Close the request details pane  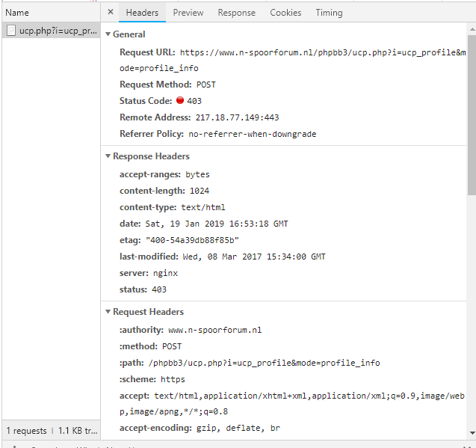(x=111, y=12)
